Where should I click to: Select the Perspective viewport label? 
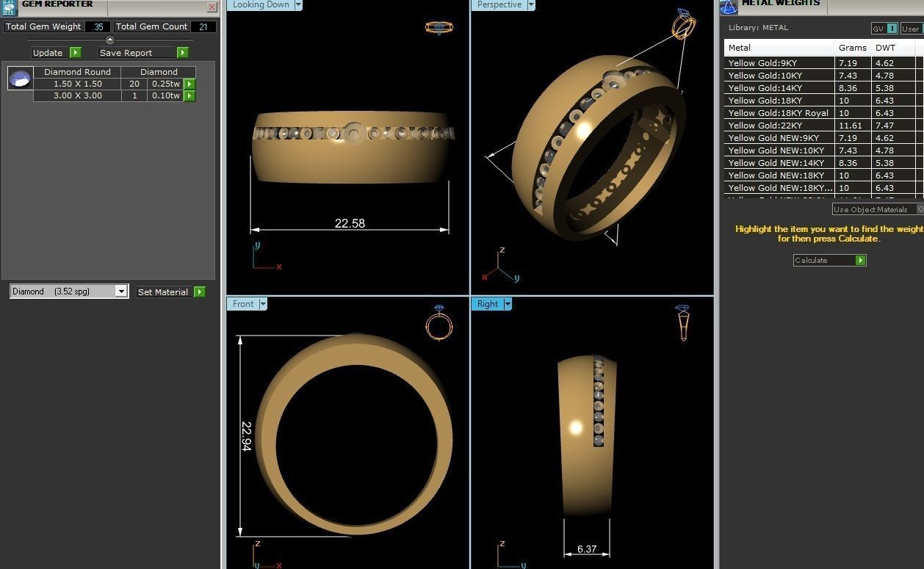click(499, 4)
